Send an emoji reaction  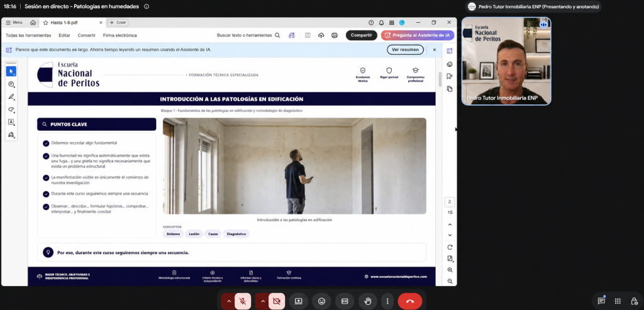coord(321,301)
